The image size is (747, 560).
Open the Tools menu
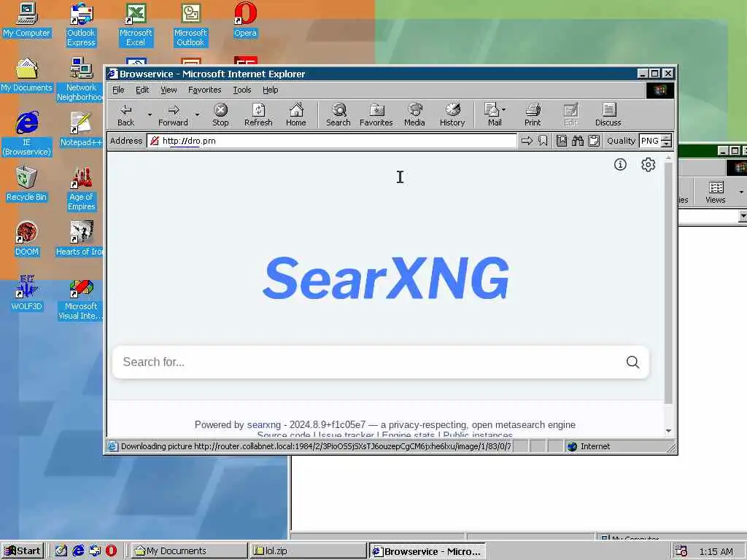(242, 90)
